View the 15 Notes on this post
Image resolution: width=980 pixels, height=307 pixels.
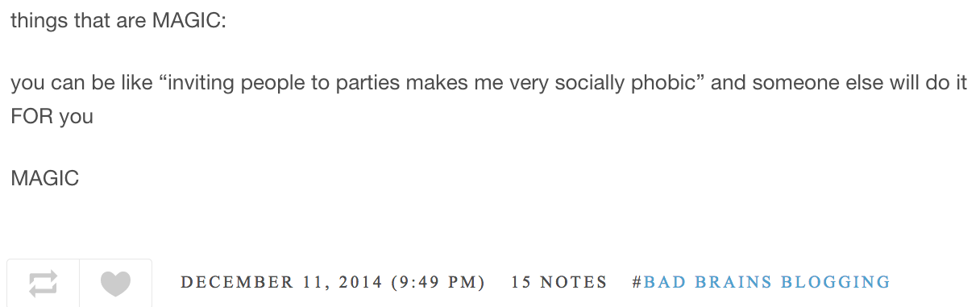click(559, 282)
